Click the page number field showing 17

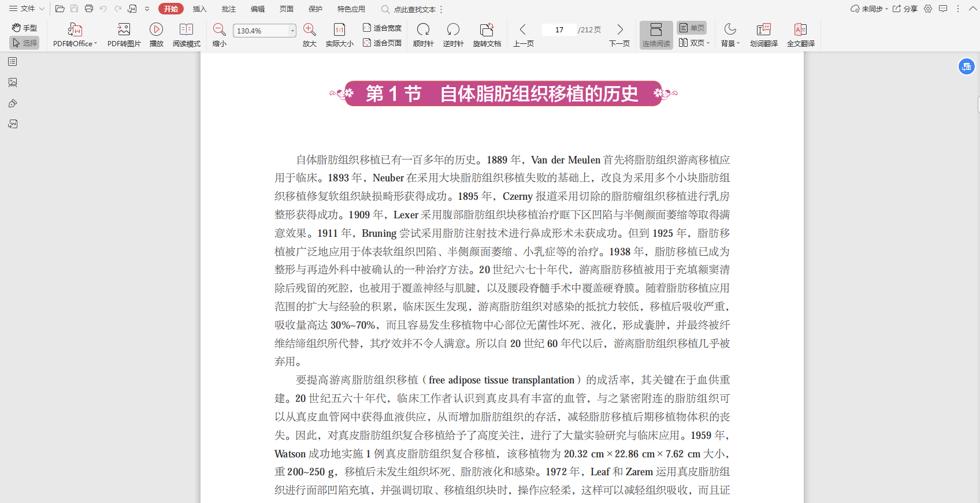pyautogui.click(x=559, y=30)
